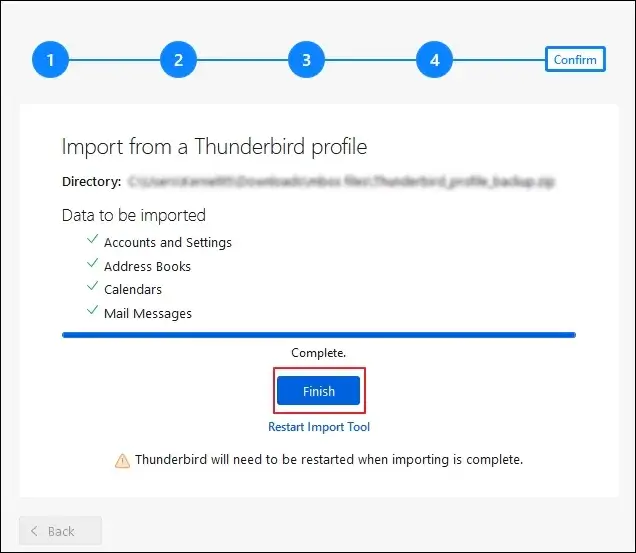Image resolution: width=636 pixels, height=553 pixels.
Task: Jump to step 3 circle
Action: pos(306,60)
